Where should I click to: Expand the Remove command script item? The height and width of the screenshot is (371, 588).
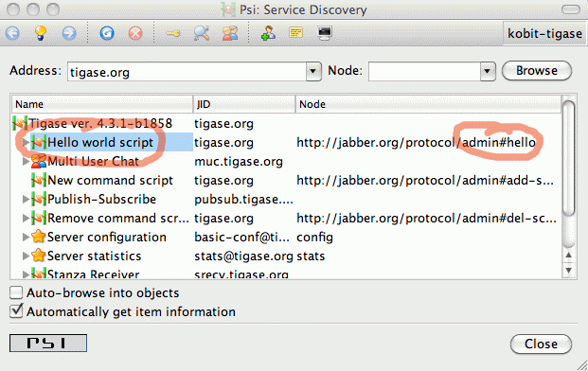click(x=26, y=218)
